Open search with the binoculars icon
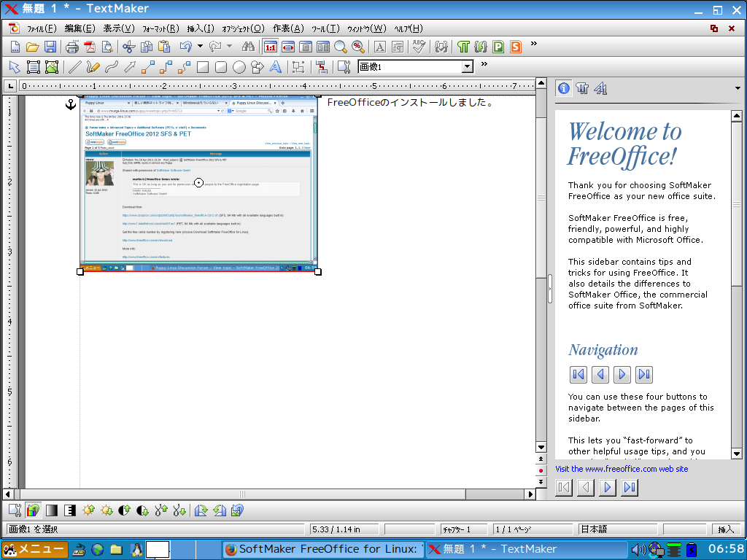Screen dimensions: 747x560 pos(248,47)
